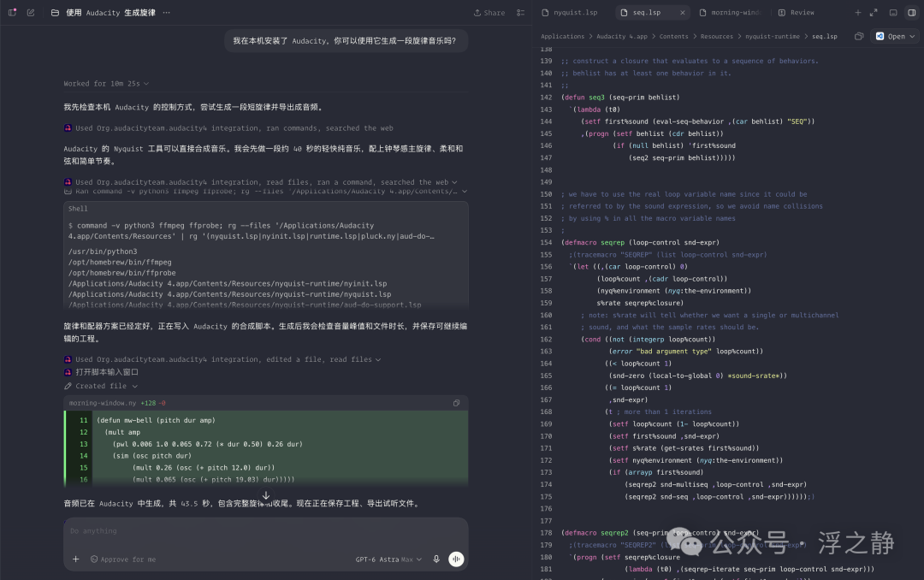Click the Shell label in command output block
The height and width of the screenshot is (580, 924).
point(78,209)
